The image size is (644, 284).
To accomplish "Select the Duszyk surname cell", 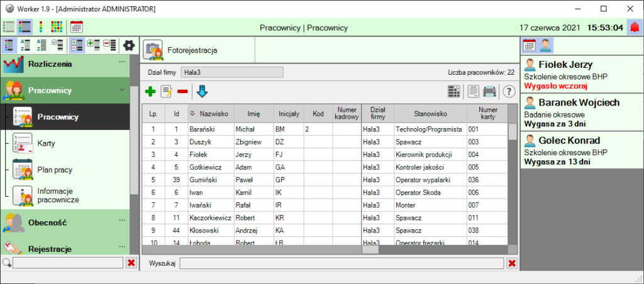I will 211,142.
